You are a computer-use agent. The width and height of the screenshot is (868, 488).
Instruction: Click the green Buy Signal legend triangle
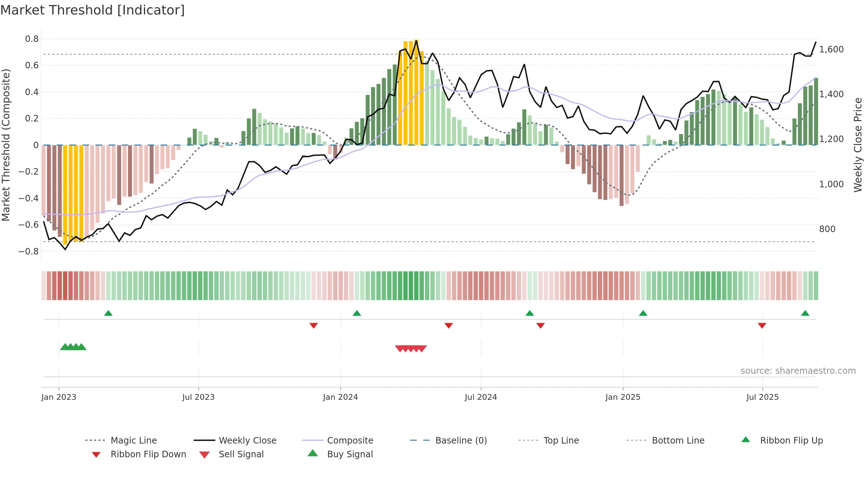tap(313, 453)
